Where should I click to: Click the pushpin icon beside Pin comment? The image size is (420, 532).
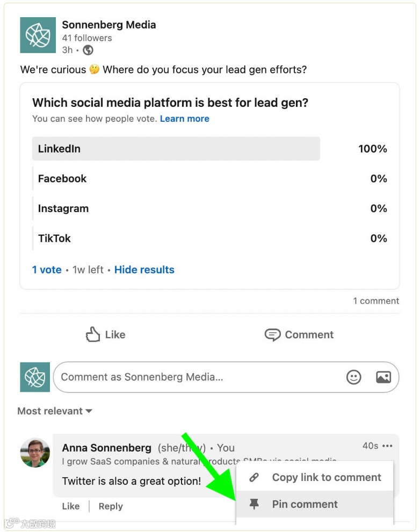pos(254,504)
